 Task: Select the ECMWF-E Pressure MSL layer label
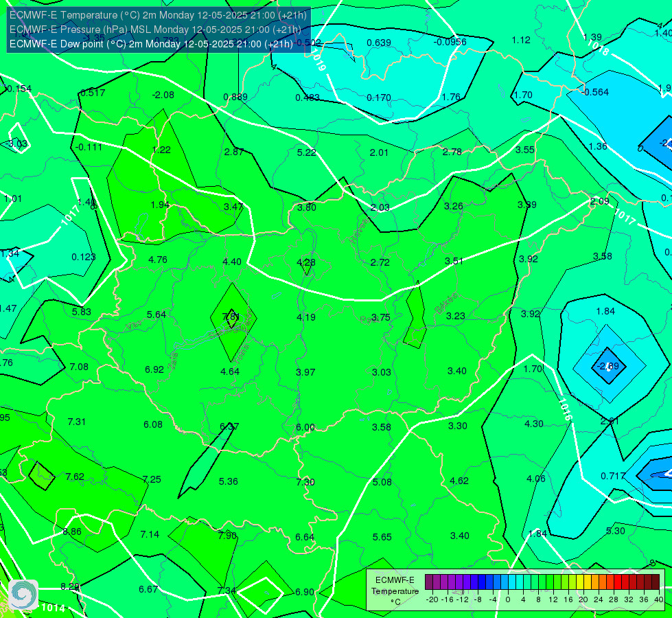pos(155,30)
